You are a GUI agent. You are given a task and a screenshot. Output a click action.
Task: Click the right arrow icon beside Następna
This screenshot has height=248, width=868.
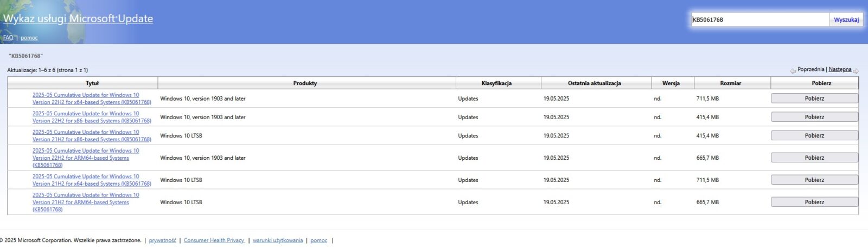tap(856, 70)
